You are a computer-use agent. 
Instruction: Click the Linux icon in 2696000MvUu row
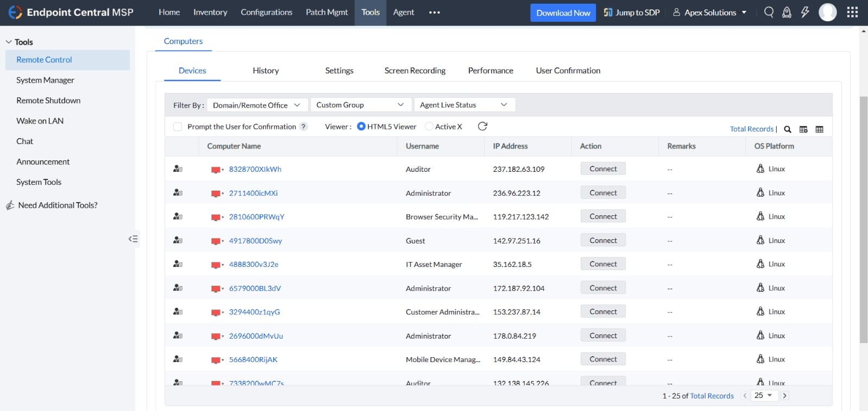[x=760, y=335]
